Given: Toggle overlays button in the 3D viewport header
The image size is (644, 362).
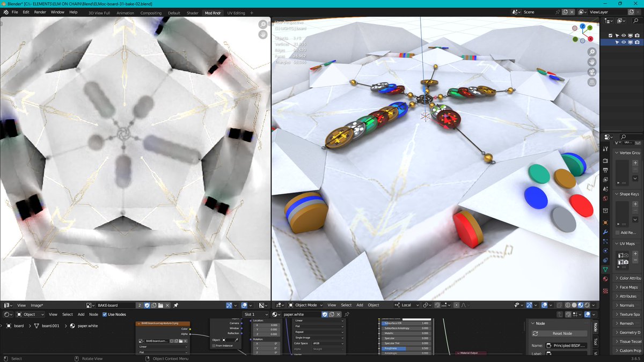Looking at the screenshot, I should [x=544, y=305].
